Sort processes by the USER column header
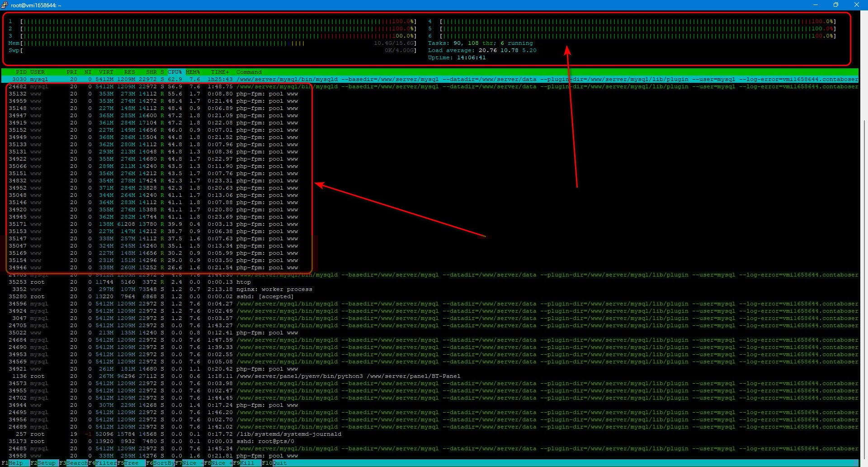 (x=38, y=72)
